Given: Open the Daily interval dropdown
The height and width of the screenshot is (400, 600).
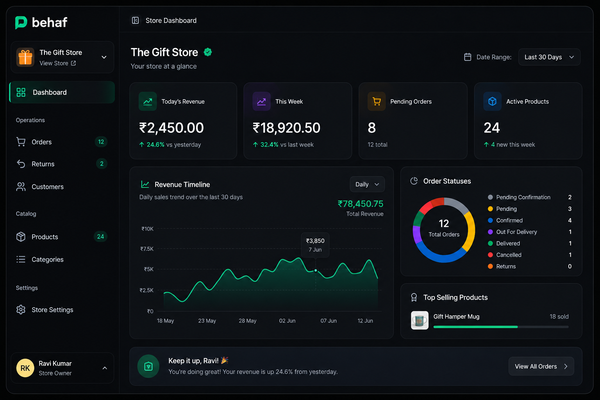Looking at the screenshot, I should [x=367, y=184].
